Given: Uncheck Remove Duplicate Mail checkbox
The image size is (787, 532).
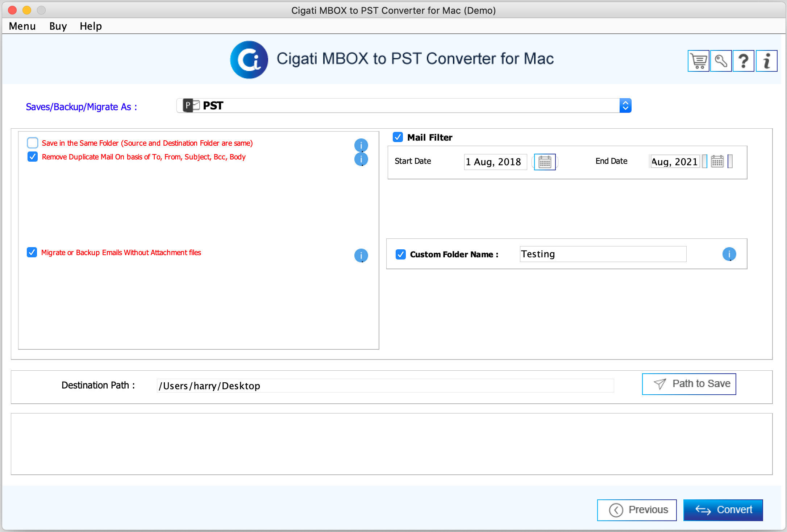Looking at the screenshot, I should coord(33,157).
